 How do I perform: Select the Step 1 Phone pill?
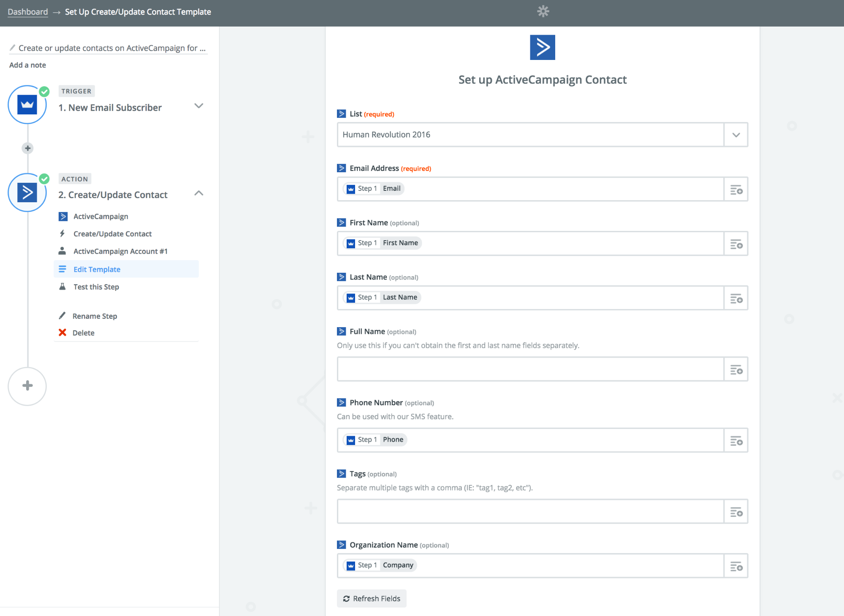click(x=375, y=440)
